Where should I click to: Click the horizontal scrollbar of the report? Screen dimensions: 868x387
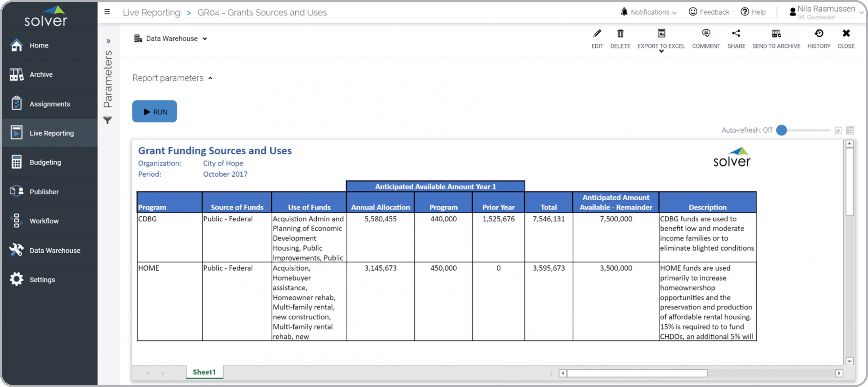(x=637, y=373)
